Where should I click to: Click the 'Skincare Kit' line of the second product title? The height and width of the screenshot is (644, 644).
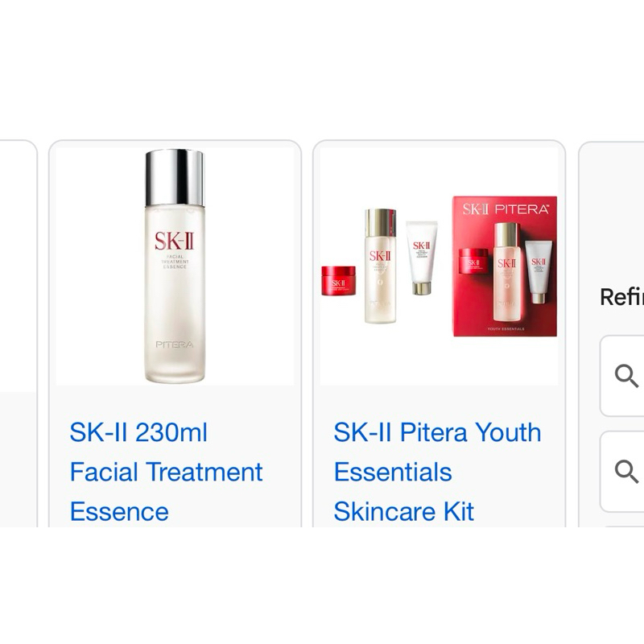point(405,511)
